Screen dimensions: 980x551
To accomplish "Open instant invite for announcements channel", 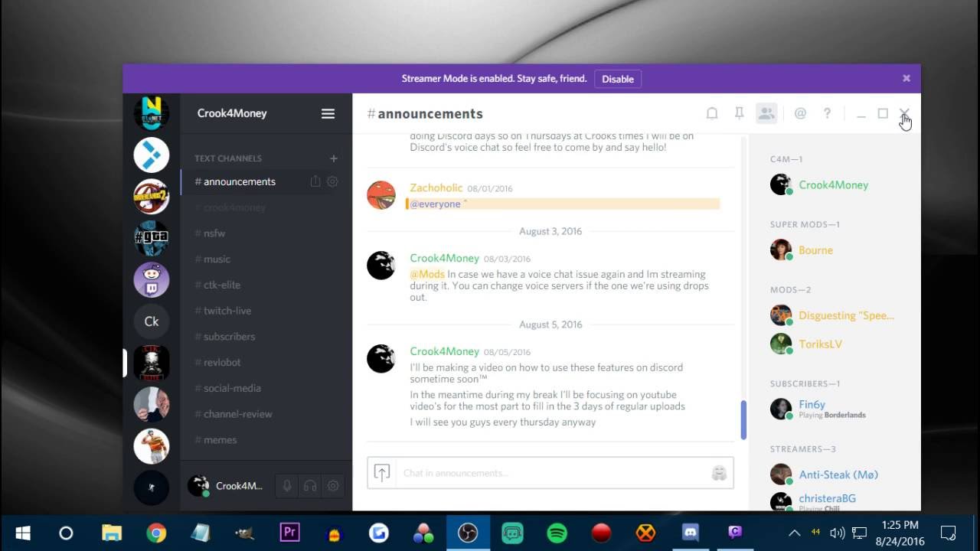I will click(315, 181).
